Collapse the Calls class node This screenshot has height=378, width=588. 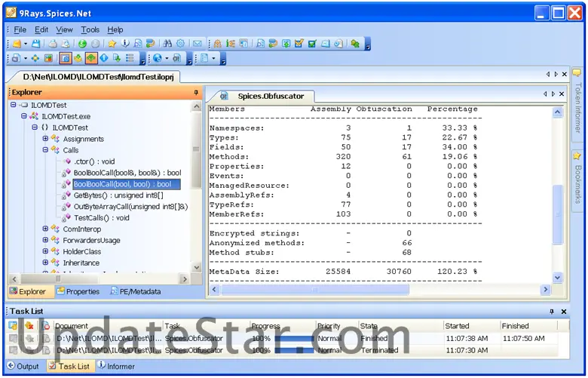[x=45, y=150]
